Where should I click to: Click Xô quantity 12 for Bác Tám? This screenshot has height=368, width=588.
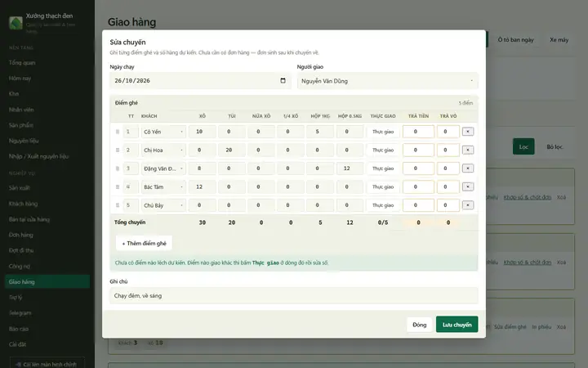click(x=203, y=187)
